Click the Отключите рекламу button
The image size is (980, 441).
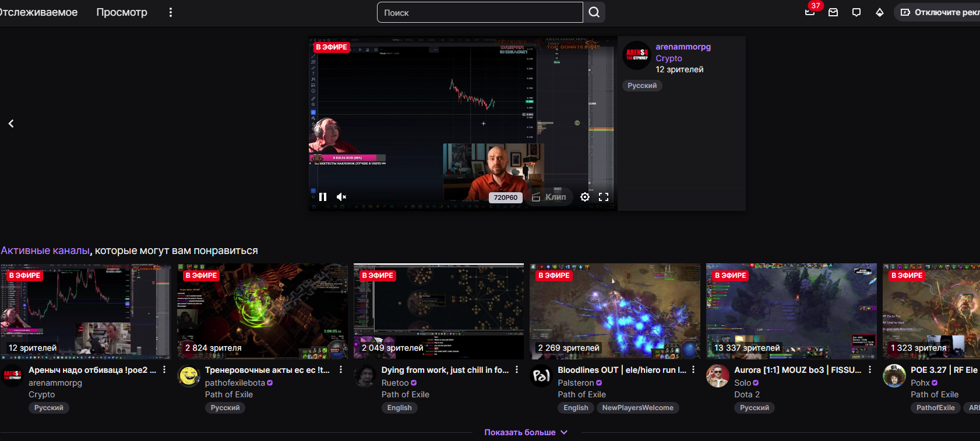pos(938,12)
